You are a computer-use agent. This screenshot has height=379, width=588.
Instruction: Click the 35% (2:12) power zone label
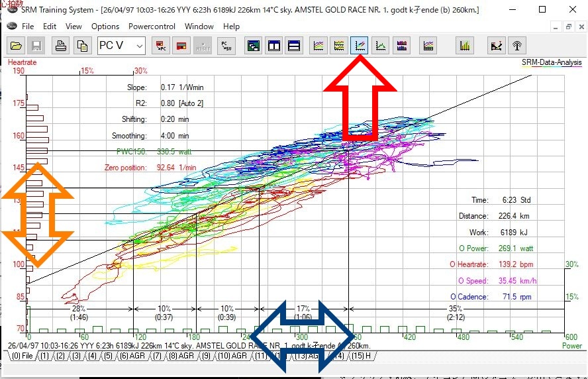(456, 313)
